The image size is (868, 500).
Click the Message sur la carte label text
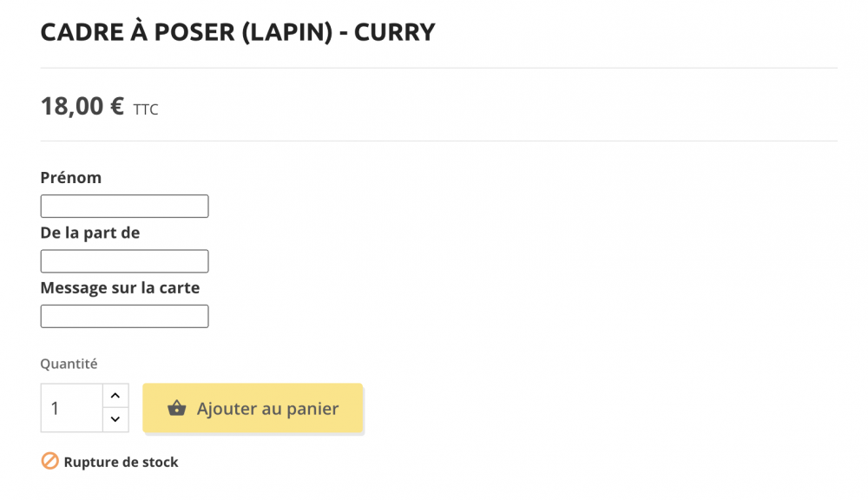pyautogui.click(x=119, y=287)
